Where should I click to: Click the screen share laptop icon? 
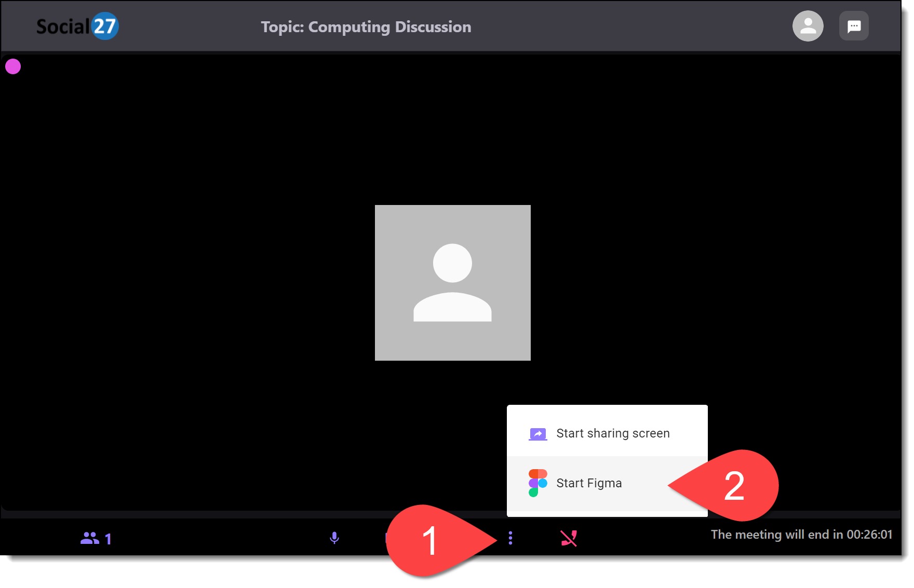537,434
